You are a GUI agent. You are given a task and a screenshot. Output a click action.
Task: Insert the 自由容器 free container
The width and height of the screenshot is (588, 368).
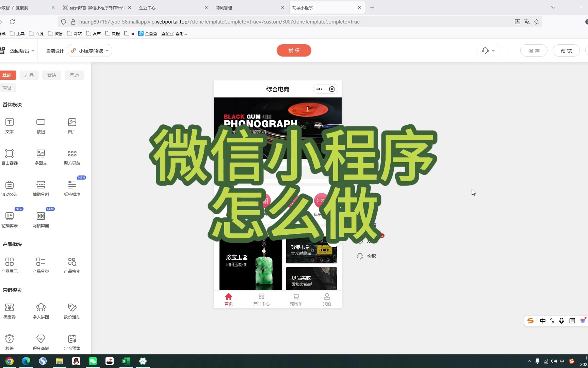pyautogui.click(x=10, y=157)
